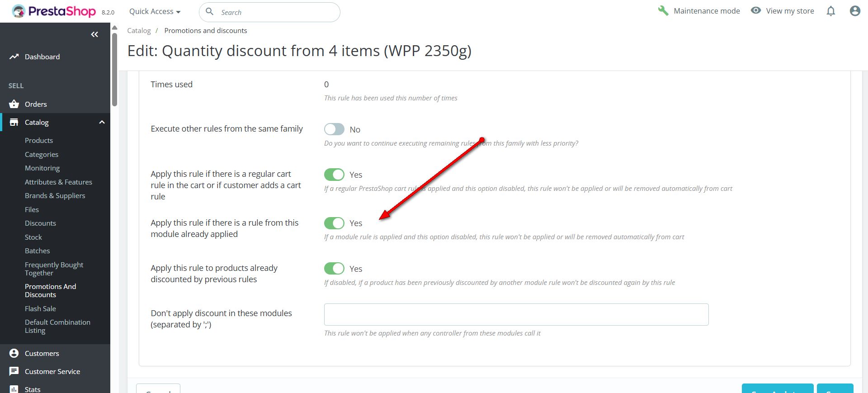
Task: Toggle off module rule already applied option
Action: pyautogui.click(x=334, y=223)
